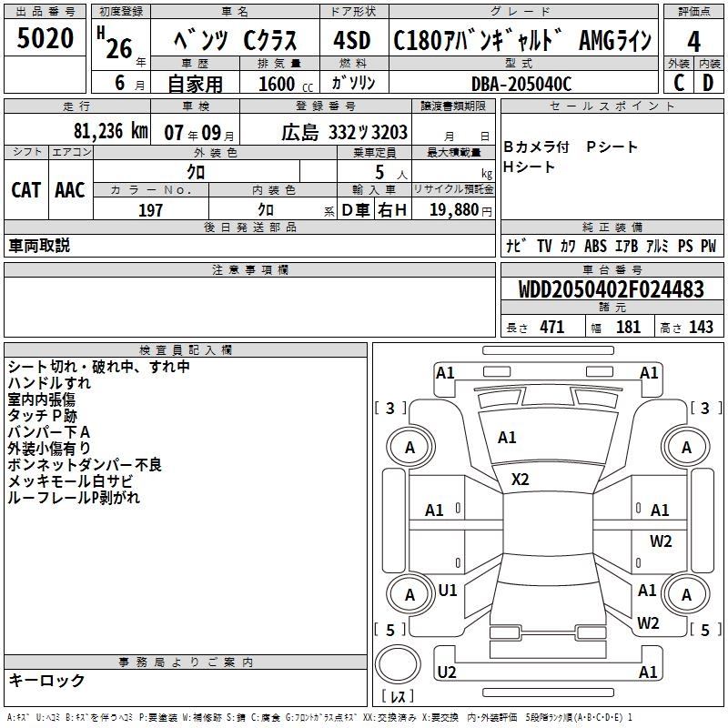This screenshot has height=728, width=728.
Task: Click sales point Hシート
Action: pos(529,167)
